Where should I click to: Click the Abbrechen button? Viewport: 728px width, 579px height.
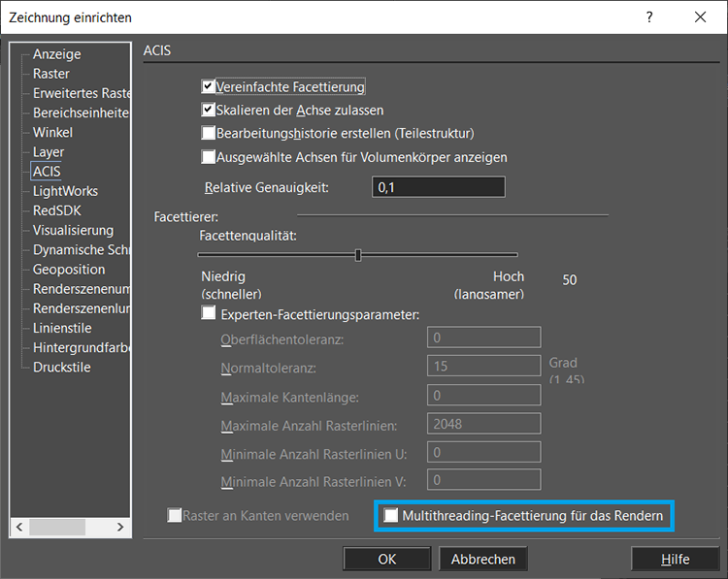(483, 559)
